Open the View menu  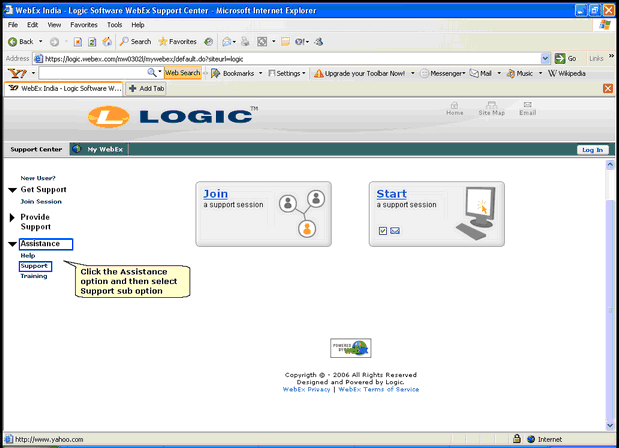[x=54, y=25]
